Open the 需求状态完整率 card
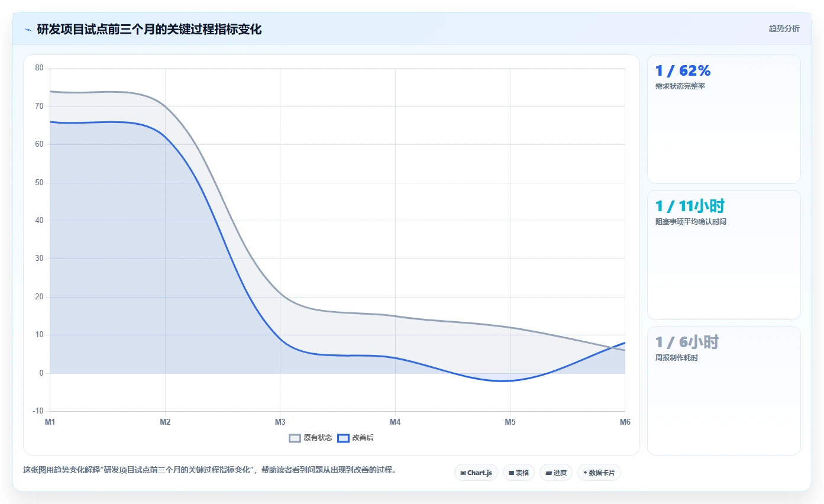 tap(724, 119)
